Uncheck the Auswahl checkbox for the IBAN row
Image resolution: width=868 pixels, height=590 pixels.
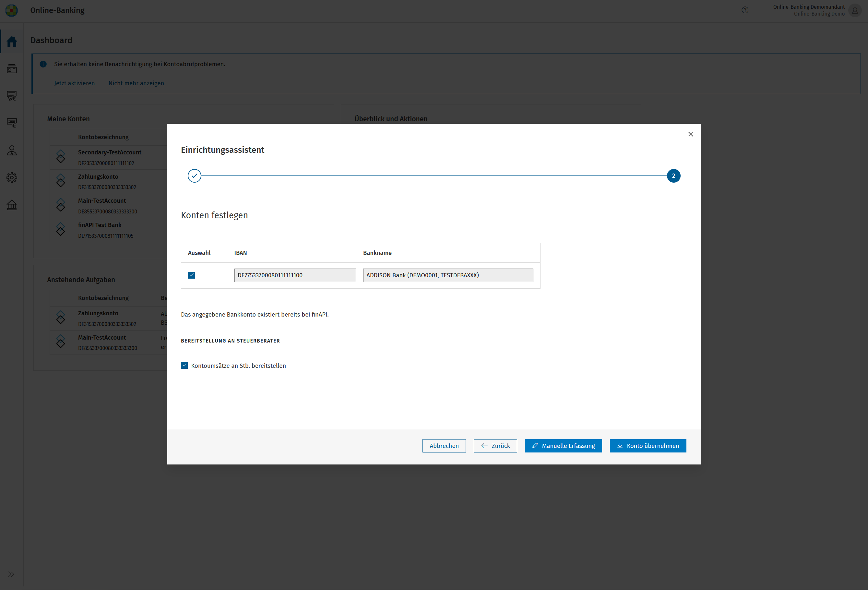192,275
